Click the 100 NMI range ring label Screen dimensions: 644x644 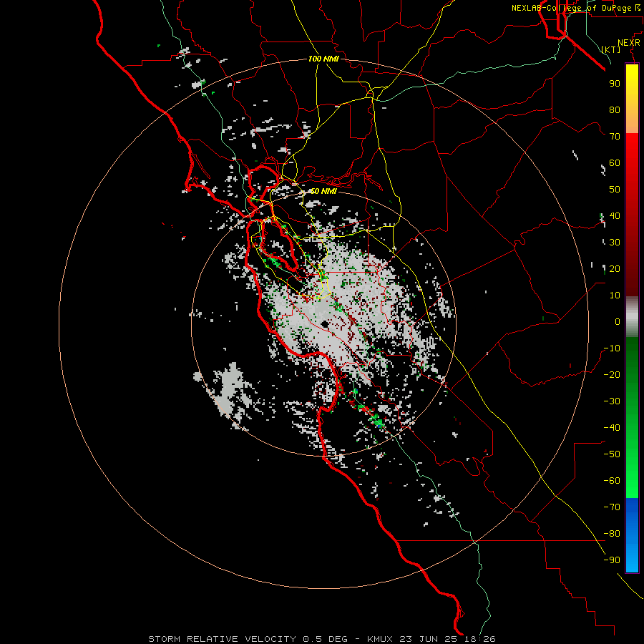(323, 59)
